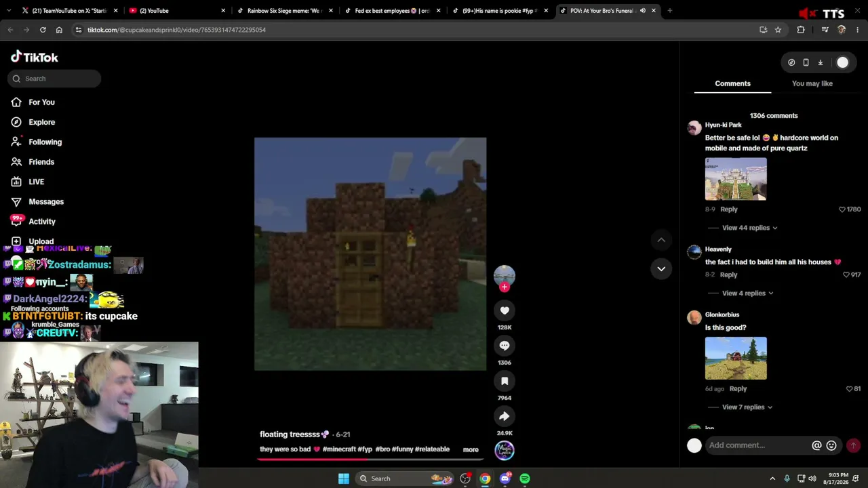Image resolution: width=868 pixels, height=488 pixels.
Task: Open the Explore page
Action: (x=41, y=122)
